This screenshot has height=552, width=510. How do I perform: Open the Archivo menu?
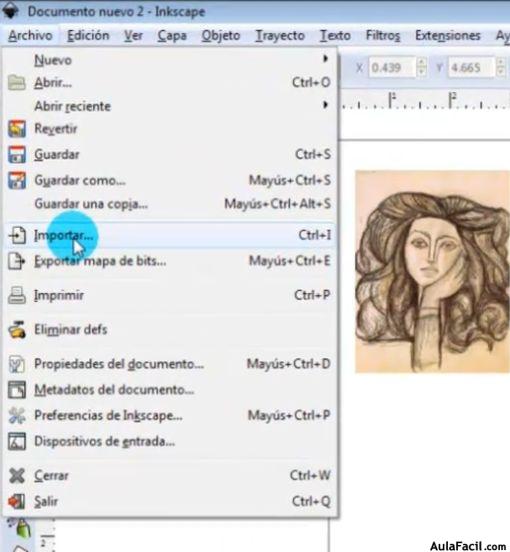[x=30, y=36]
